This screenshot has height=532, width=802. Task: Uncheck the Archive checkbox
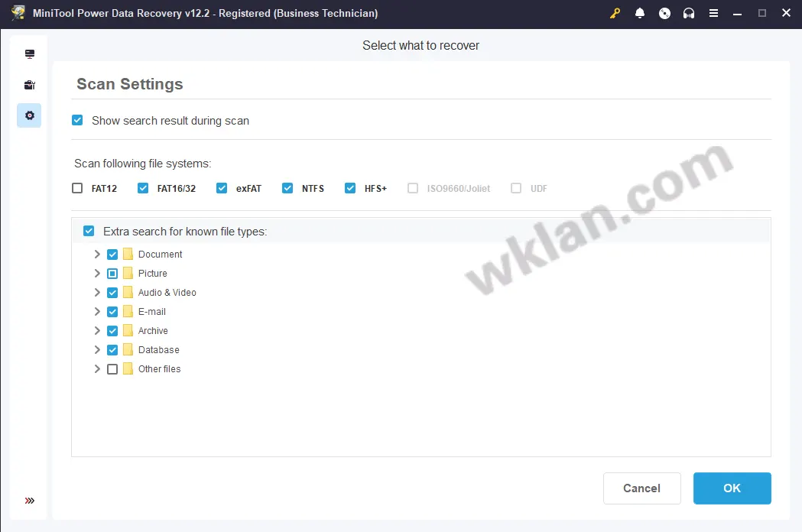[112, 330]
